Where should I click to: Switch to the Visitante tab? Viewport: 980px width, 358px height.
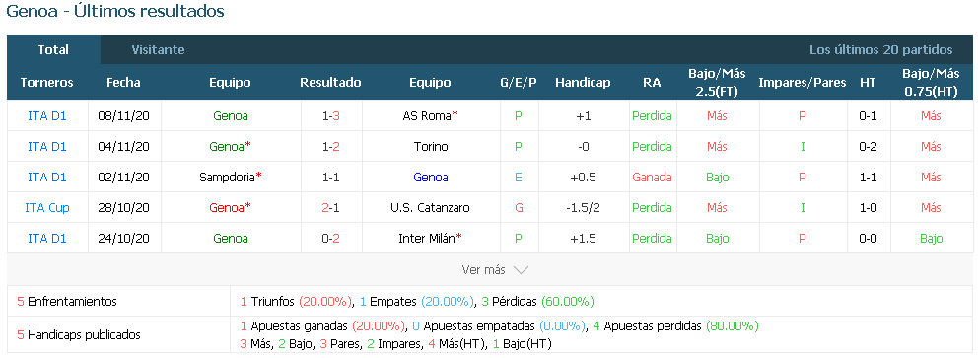[158, 50]
